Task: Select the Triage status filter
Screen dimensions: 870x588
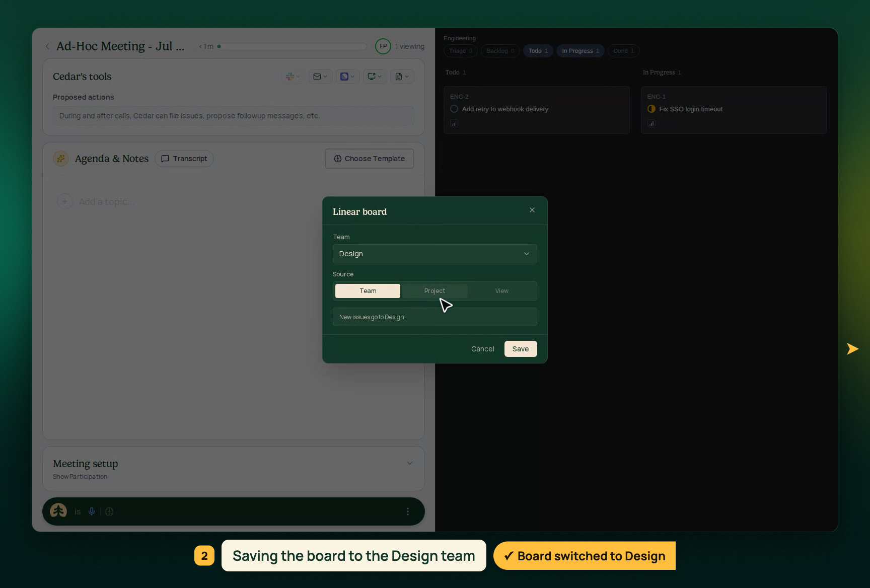Action: click(460, 51)
